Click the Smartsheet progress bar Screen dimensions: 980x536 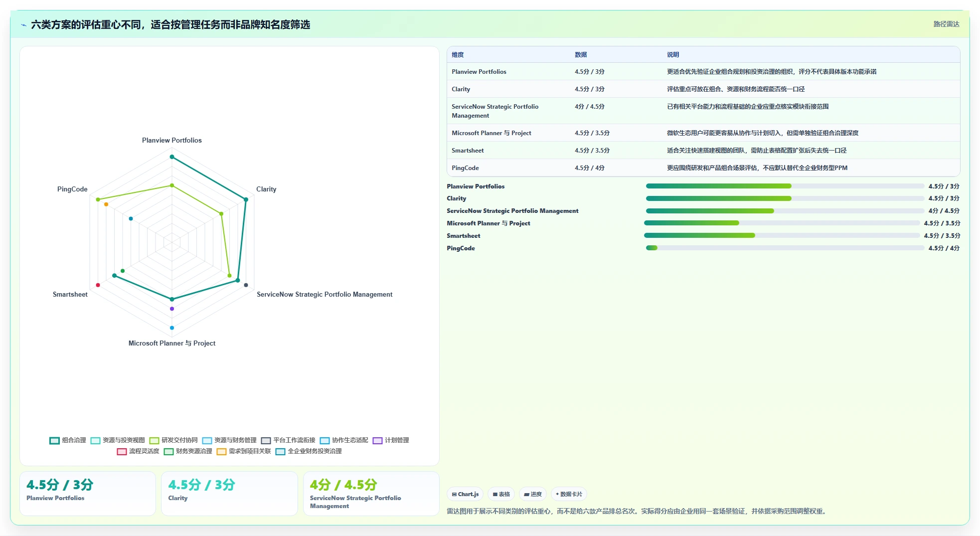point(782,235)
